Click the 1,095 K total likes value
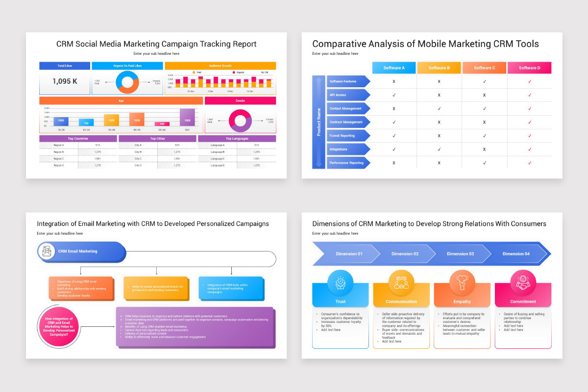This screenshot has width=588, height=392. [65, 81]
